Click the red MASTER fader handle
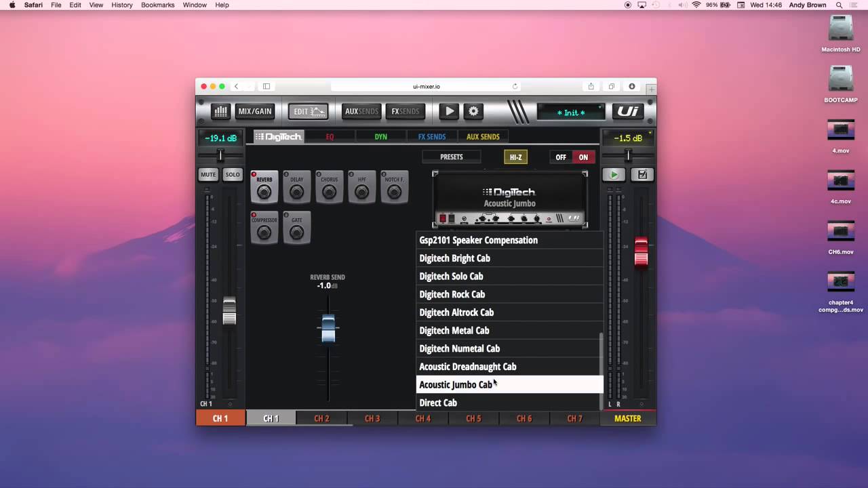 coord(641,251)
